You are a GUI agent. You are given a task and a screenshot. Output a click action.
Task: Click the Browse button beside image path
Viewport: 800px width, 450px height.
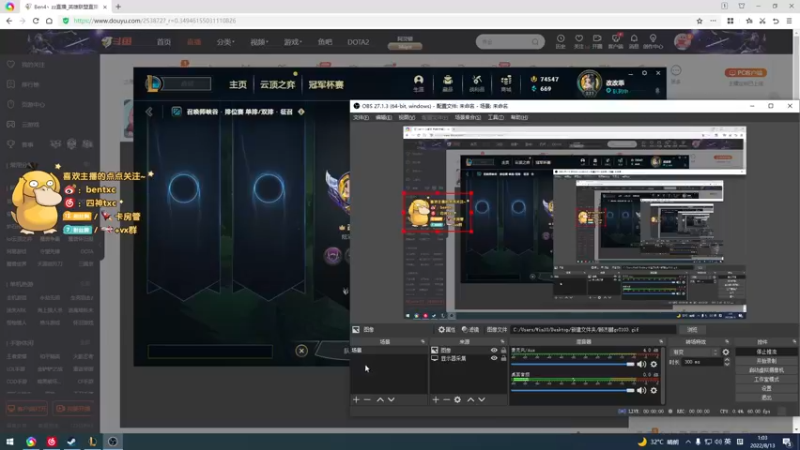692,330
